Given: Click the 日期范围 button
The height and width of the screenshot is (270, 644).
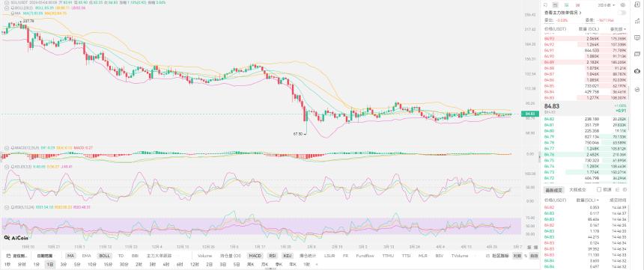Looking at the screenshot, I should (45, 256).
